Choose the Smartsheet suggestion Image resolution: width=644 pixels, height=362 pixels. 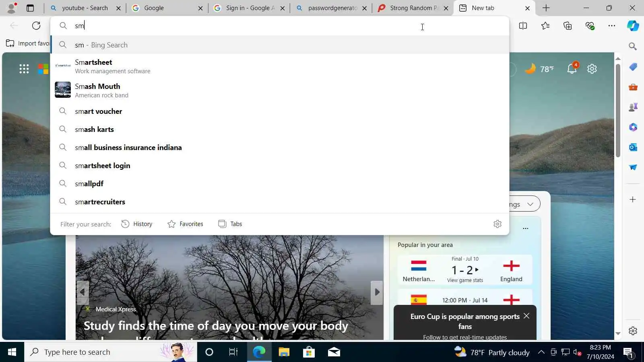(x=280, y=66)
